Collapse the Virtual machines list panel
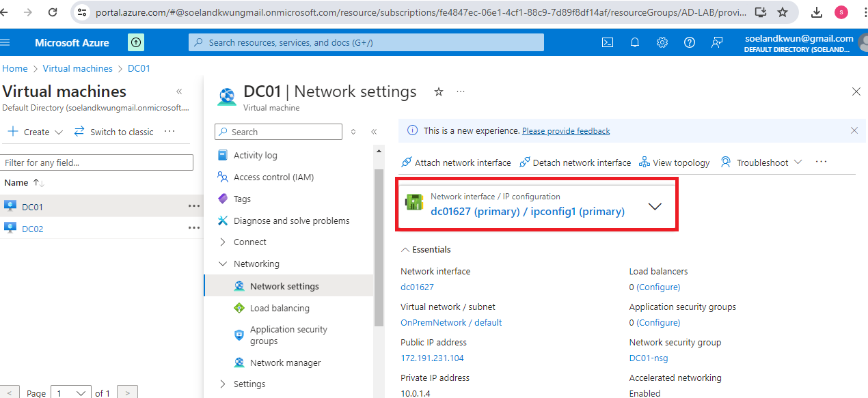 click(x=179, y=91)
